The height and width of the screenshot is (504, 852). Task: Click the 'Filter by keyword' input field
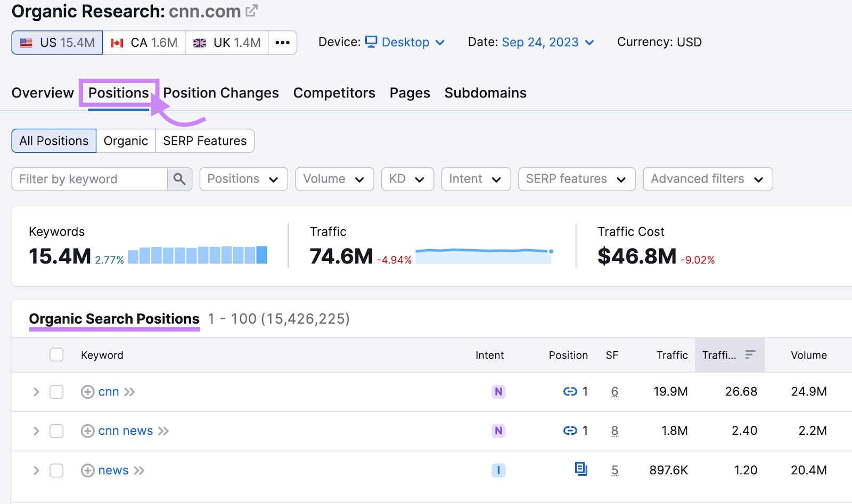[x=91, y=179]
